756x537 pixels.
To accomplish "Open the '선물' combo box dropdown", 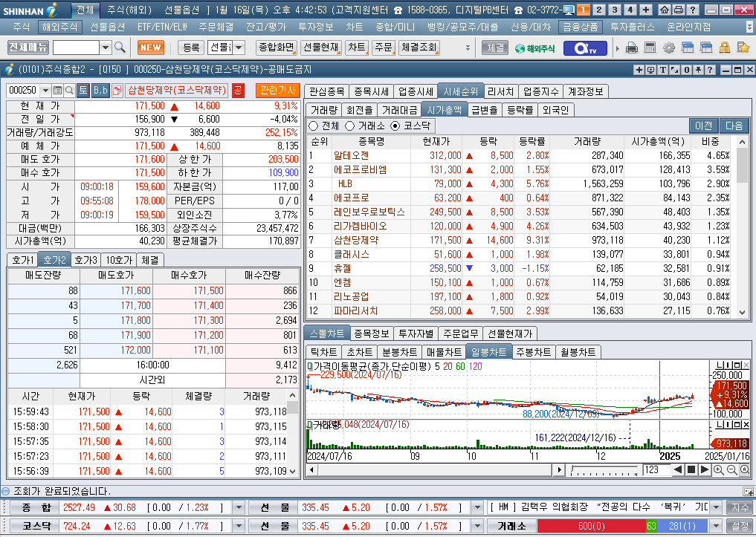I will pos(239,48).
